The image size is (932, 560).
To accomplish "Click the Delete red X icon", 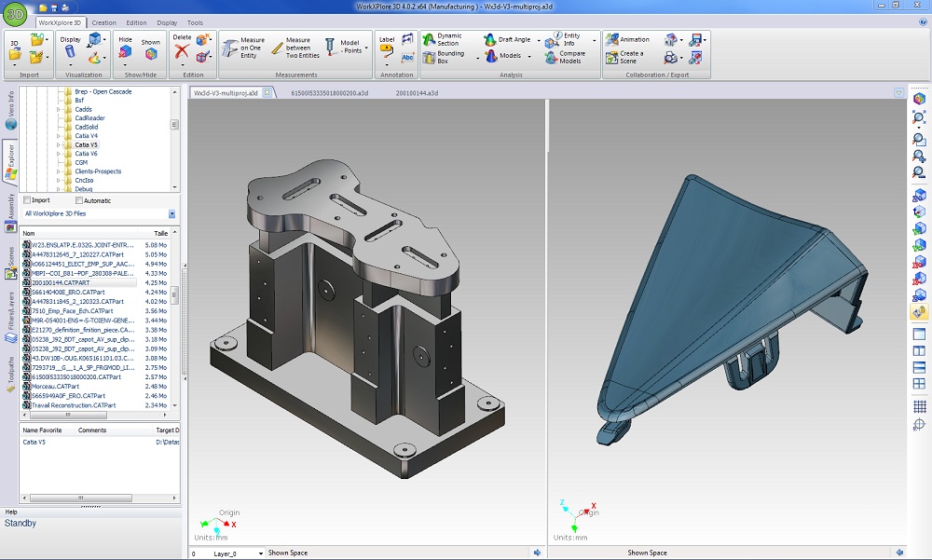I will pos(182,52).
